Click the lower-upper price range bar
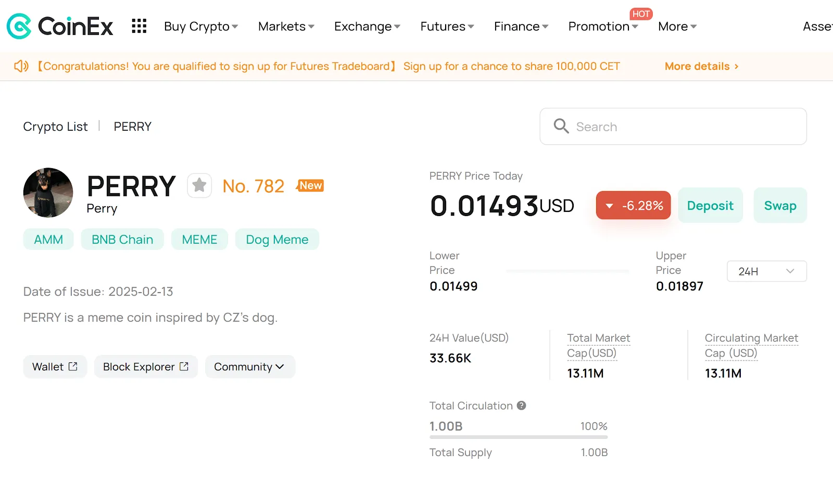The image size is (833, 504). tap(567, 271)
